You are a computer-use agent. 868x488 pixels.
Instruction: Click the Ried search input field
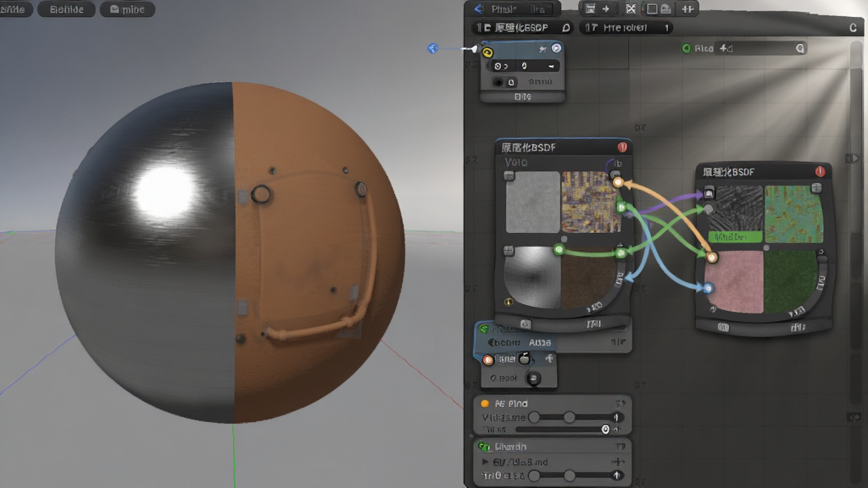point(760,48)
